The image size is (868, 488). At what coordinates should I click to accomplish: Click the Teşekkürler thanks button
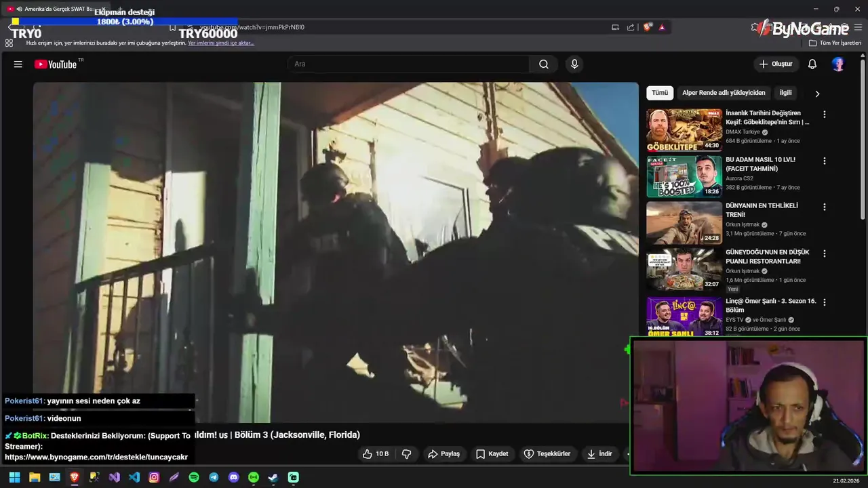pos(547,454)
